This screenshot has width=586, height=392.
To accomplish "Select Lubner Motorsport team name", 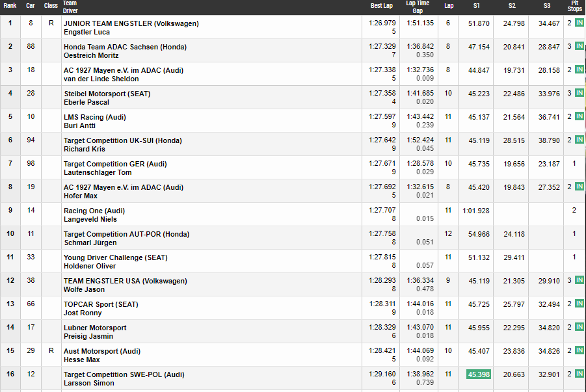I will (x=95, y=328).
